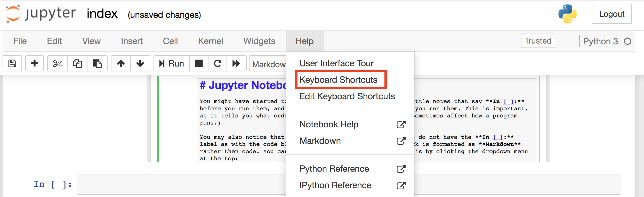Image resolution: width=644 pixels, height=197 pixels.
Task: Open the Insert menu
Action: tap(132, 41)
